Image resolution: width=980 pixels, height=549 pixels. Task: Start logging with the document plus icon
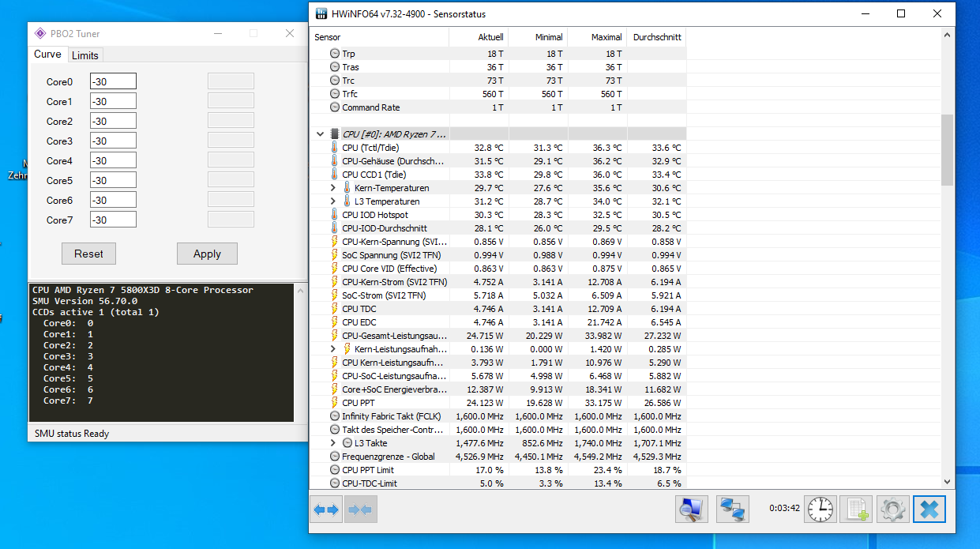point(855,510)
